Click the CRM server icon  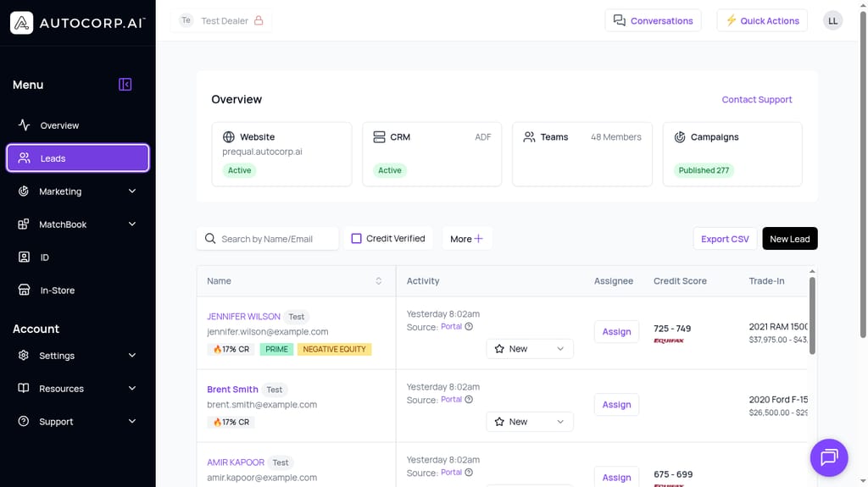click(x=379, y=136)
